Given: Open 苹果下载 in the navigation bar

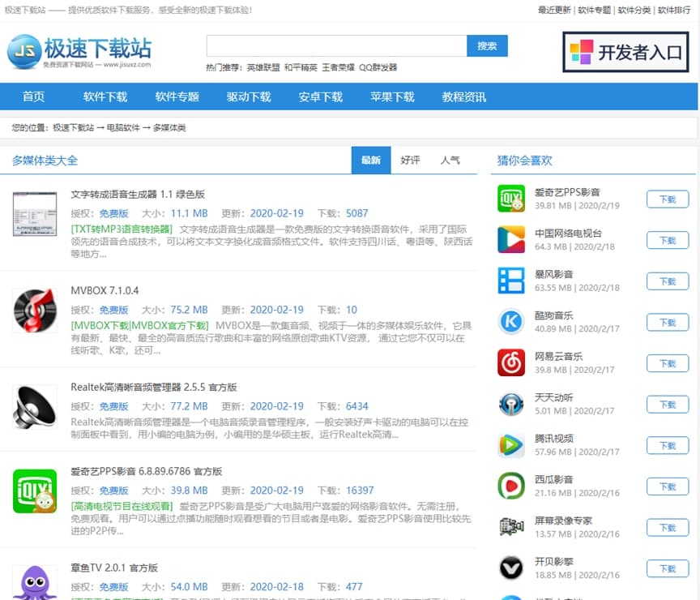Looking at the screenshot, I should (x=392, y=96).
